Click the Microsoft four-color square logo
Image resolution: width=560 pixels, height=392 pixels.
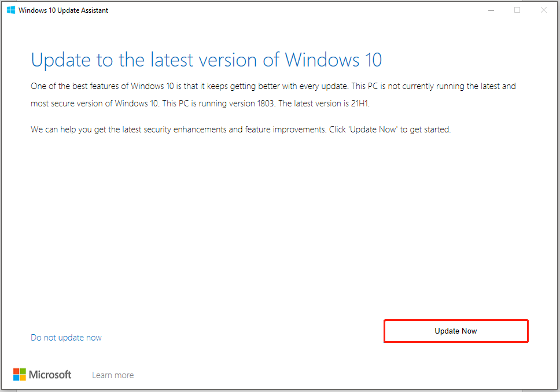(20, 375)
